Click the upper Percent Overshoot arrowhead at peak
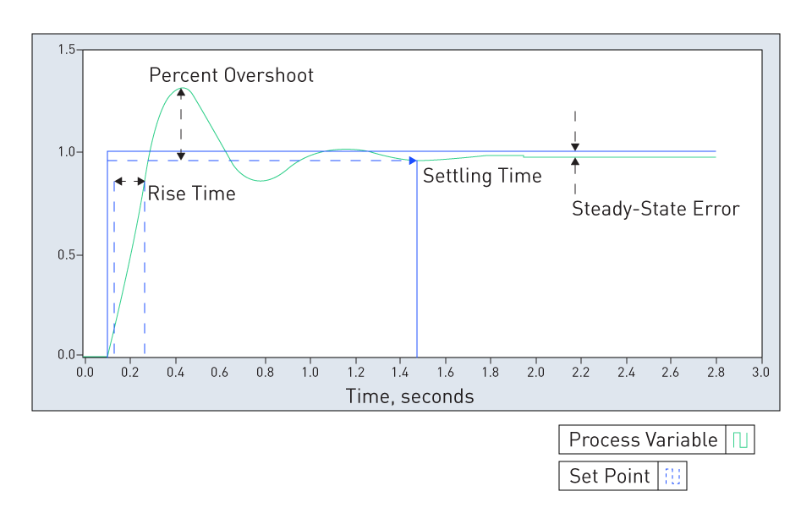Image resolution: width=812 pixels, height=524 pixels. [181, 93]
